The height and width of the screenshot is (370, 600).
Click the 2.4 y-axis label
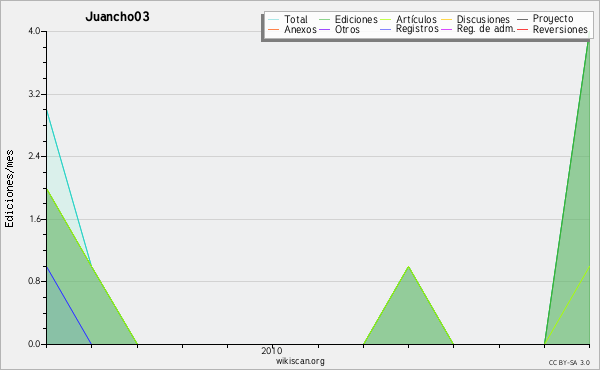(x=34, y=156)
